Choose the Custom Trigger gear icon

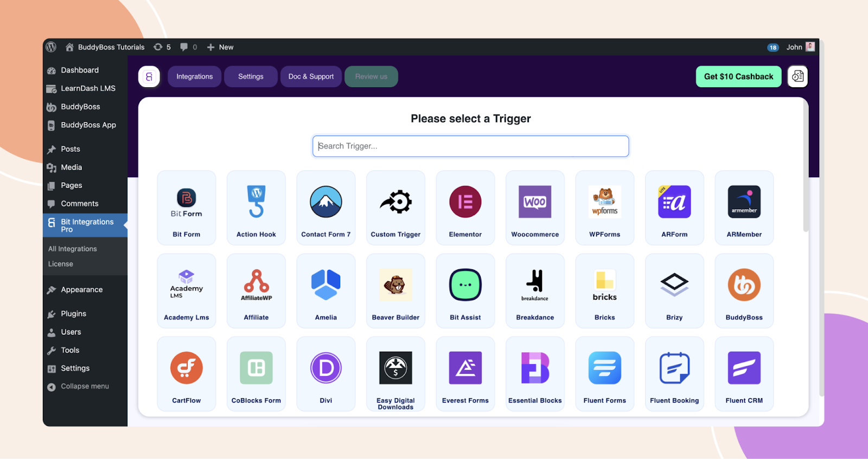pos(395,202)
